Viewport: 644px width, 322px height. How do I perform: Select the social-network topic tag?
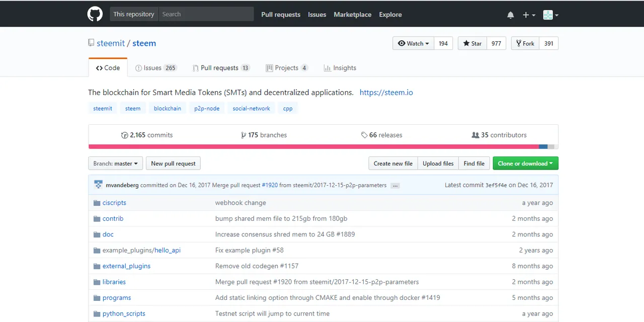tap(251, 108)
